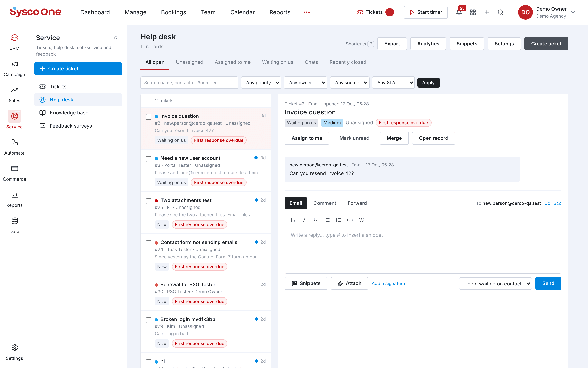Check the Invoice question ticket checkbox
The height and width of the screenshot is (368, 588).
(x=149, y=117)
